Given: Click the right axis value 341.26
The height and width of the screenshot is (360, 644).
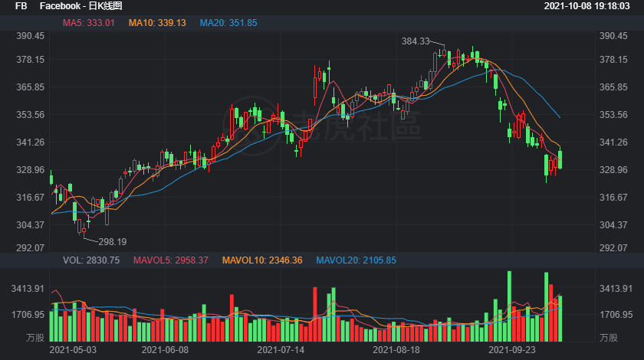Looking at the screenshot, I should (613, 142).
